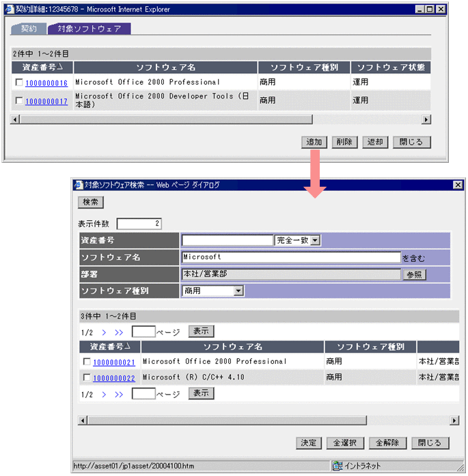Open asset link 1000000021

114,362
